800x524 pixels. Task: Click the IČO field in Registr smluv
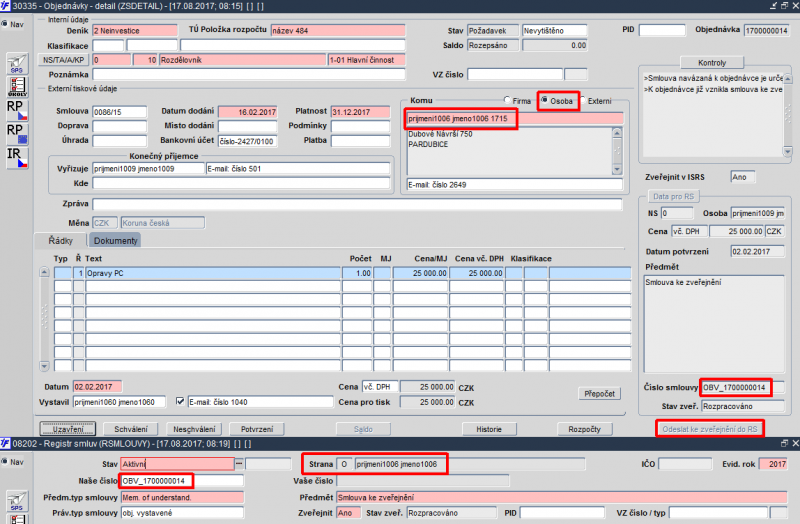(x=685, y=464)
